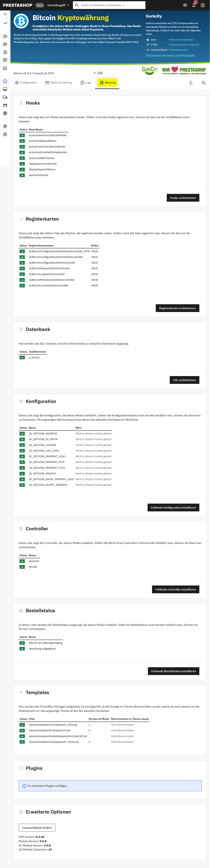This screenshot has height=868, width=210.
Task: Collapse the Info header panel
Action: [x=98, y=73]
